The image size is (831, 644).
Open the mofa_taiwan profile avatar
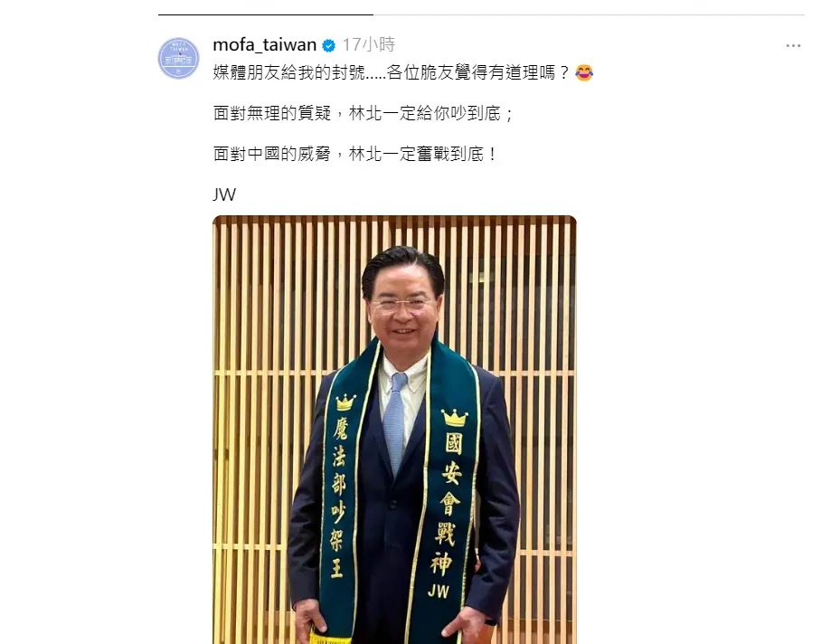tap(179, 58)
